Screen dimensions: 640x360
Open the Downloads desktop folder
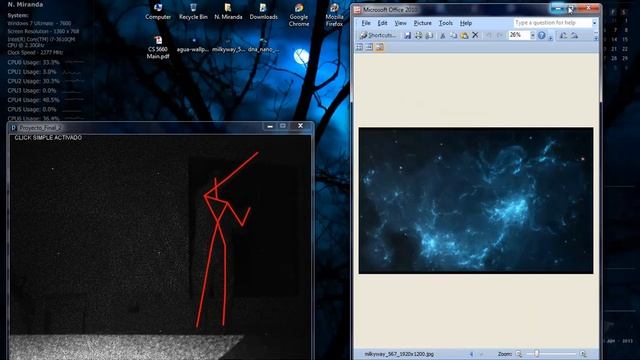pos(264,11)
